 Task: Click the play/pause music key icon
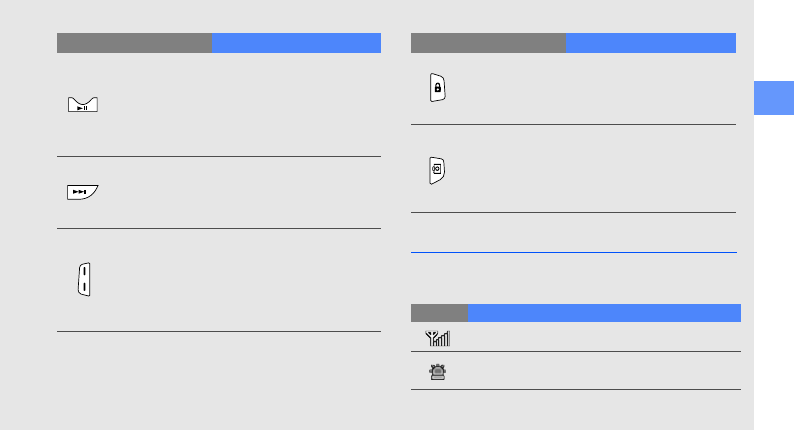(83, 105)
